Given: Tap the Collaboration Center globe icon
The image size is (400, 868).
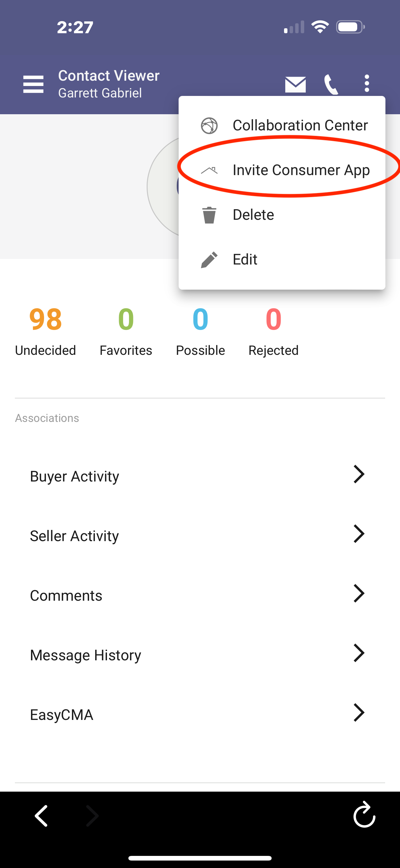Looking at the screenshot, I should [x=209, y=126].
